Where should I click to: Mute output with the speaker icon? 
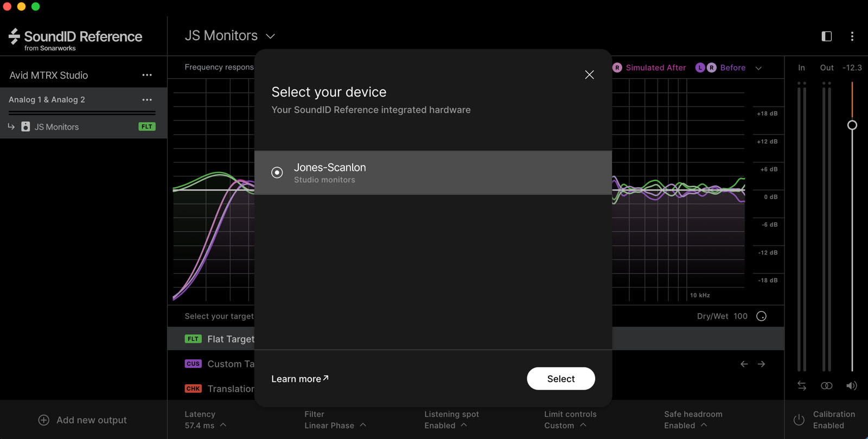point(852,386)
